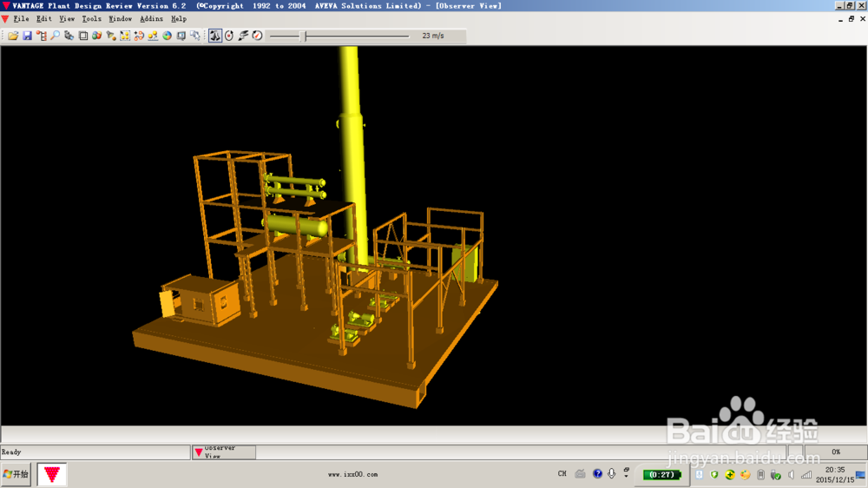The height and width of the screenshot is (488, 868).
Task: Select the fly navigation mode icon
Action: click(x=243, y=36)
